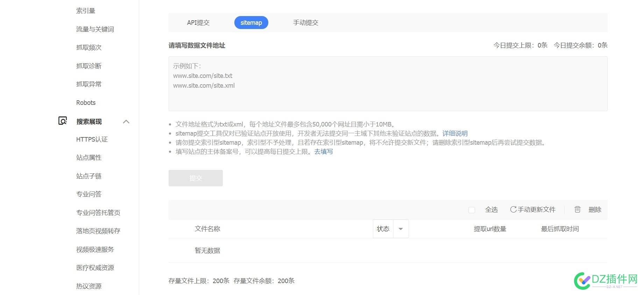Open 视频极速服务 in the sidebar
644x295 pixels.
point(95,250)
